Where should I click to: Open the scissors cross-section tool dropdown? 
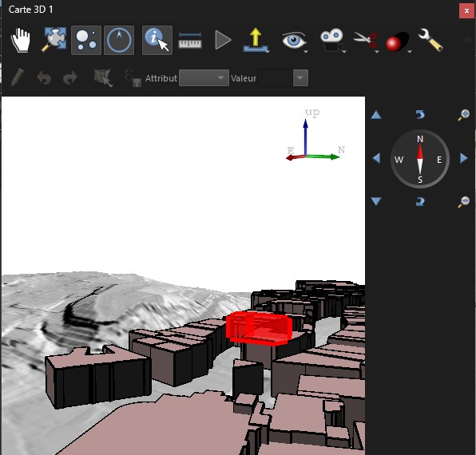(x=367, y=41)
